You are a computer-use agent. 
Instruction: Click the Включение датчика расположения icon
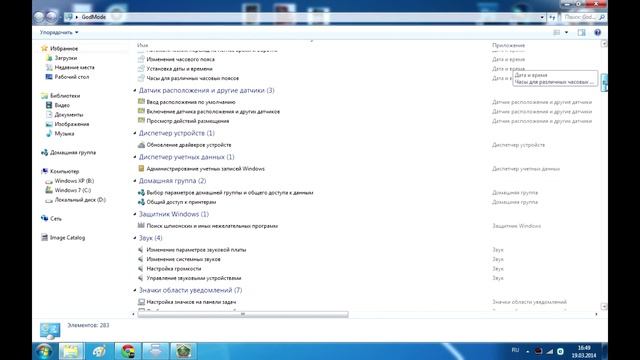[x=141, y=111]
